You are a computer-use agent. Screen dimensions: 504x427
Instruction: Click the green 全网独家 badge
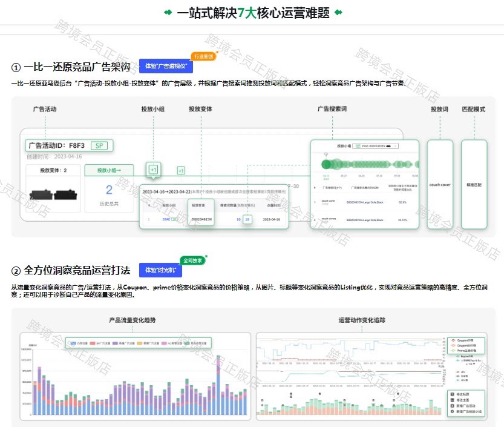[x=192, y=260]
